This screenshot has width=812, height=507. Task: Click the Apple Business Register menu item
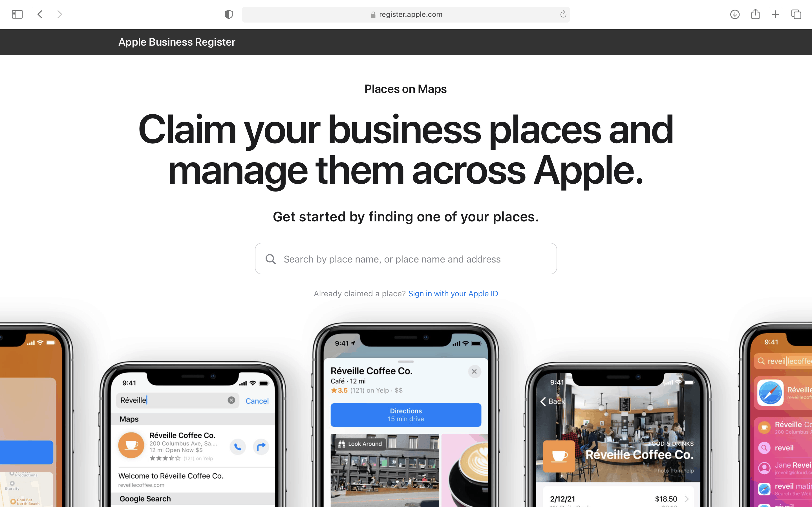coord(176,42)
